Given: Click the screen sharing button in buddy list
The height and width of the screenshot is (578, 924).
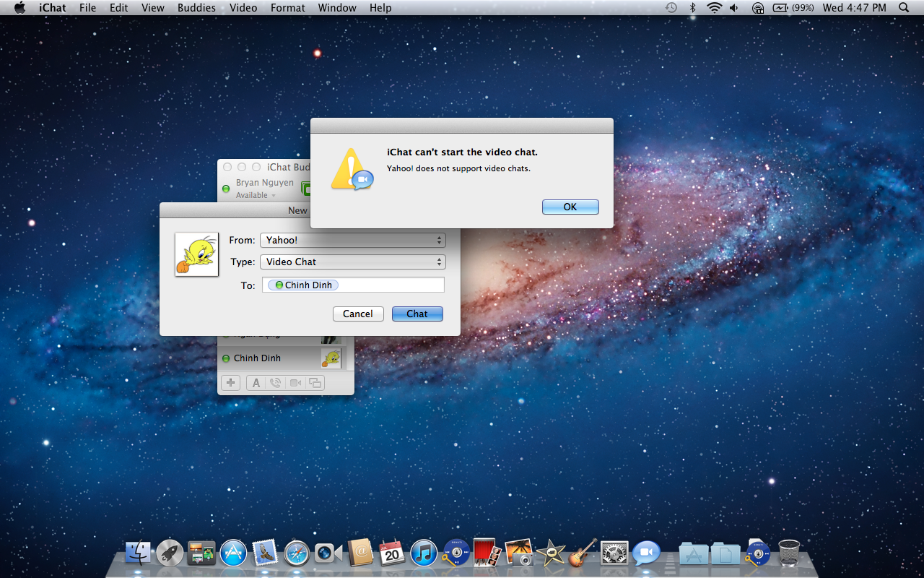Looking at the screenshot, I should (x=315, y=383).
